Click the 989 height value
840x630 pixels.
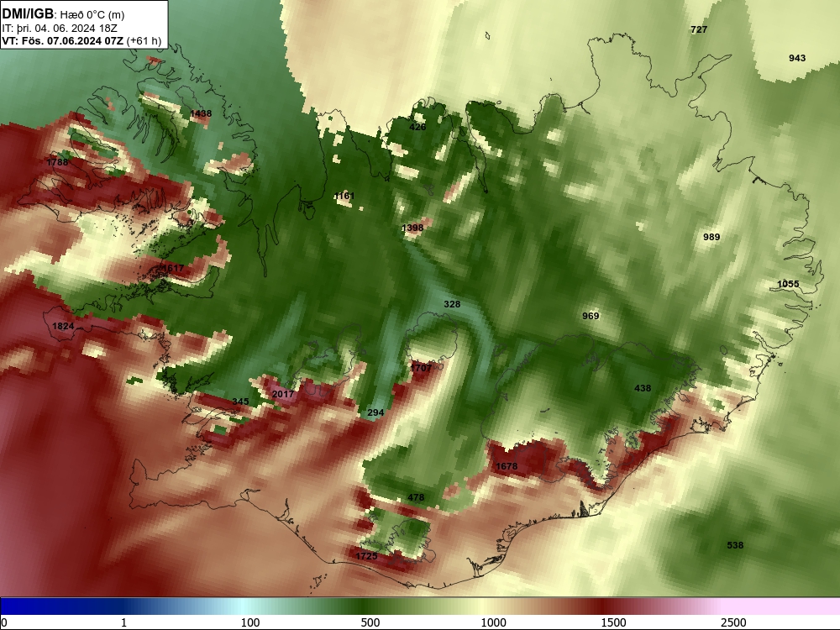tap(711, 238)
